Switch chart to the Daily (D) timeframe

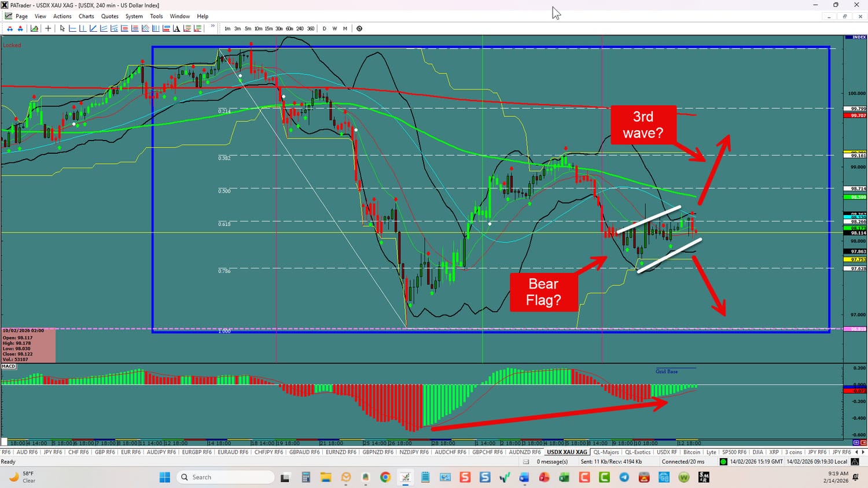click(x=324, y=28)
